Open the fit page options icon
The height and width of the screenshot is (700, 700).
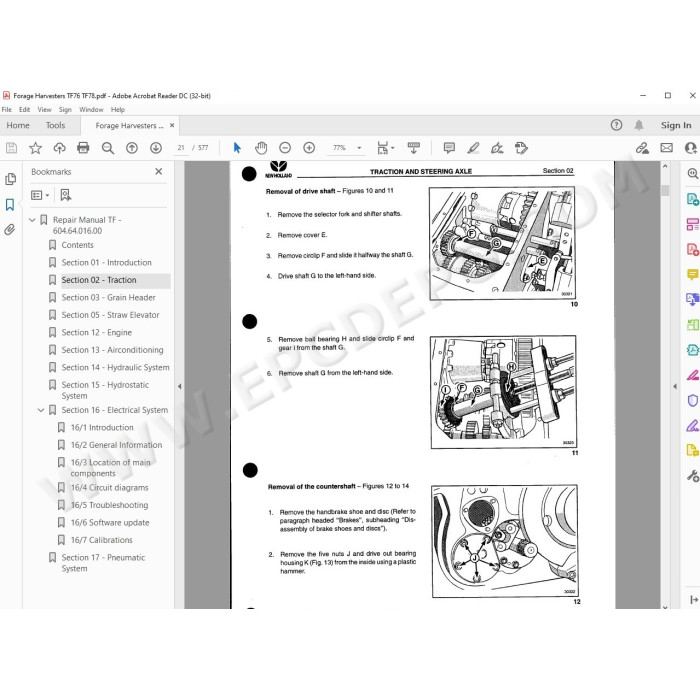[383, 148]
